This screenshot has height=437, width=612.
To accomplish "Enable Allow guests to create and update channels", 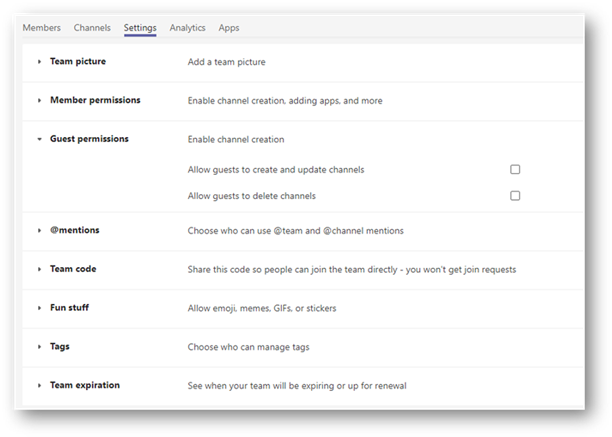I will coord(515,169).
